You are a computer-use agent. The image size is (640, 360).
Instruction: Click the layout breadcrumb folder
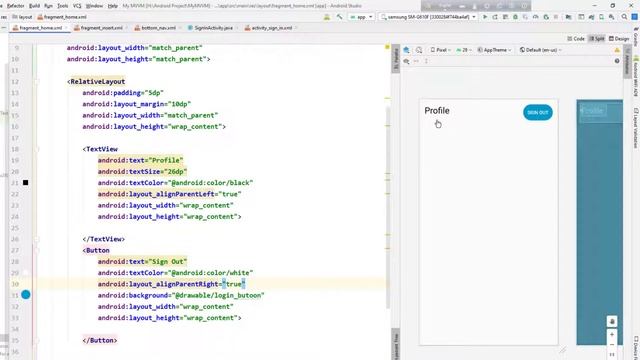click(22, 17)
